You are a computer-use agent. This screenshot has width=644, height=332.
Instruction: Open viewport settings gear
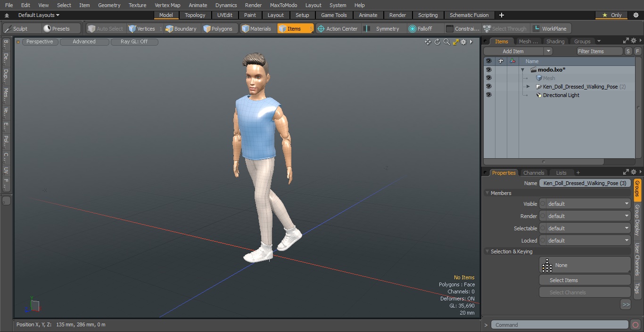click(x=463, y=42)
